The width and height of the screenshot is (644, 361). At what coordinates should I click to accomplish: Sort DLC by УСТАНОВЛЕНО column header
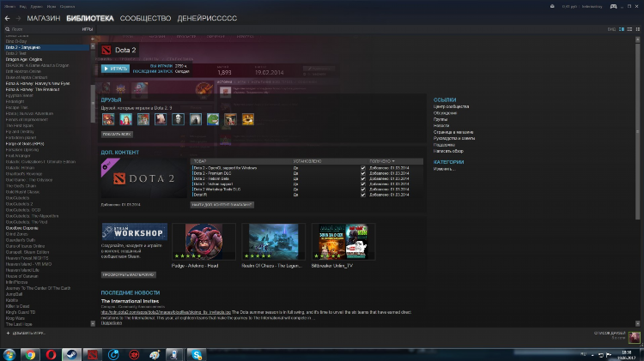[x=307, y=161]
